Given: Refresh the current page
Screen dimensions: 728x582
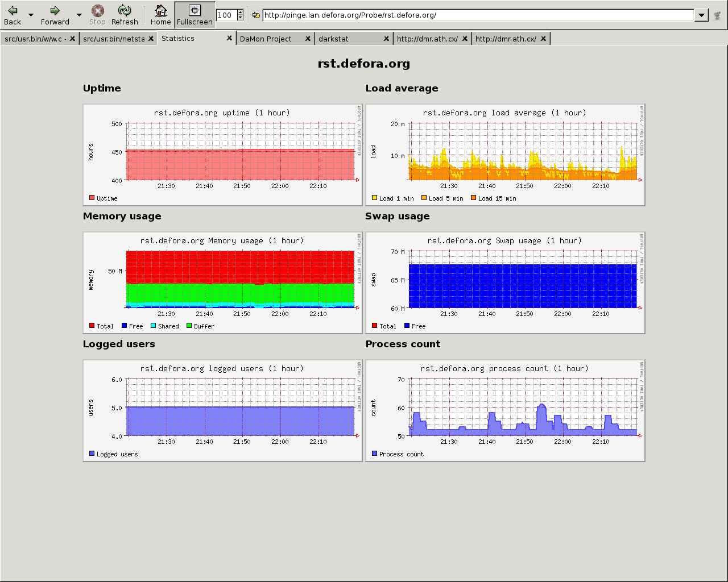Looking at the screenshot, I should (x=125, y=15).
